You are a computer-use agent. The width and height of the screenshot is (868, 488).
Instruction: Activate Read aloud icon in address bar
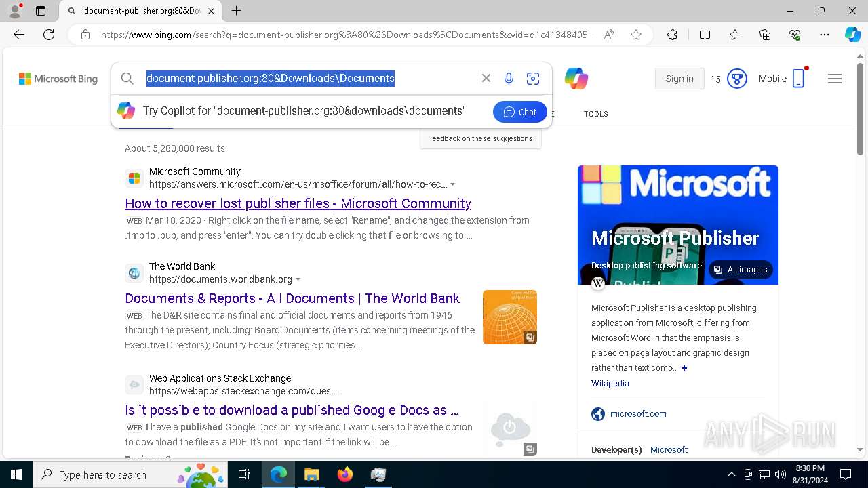[609, 35]
